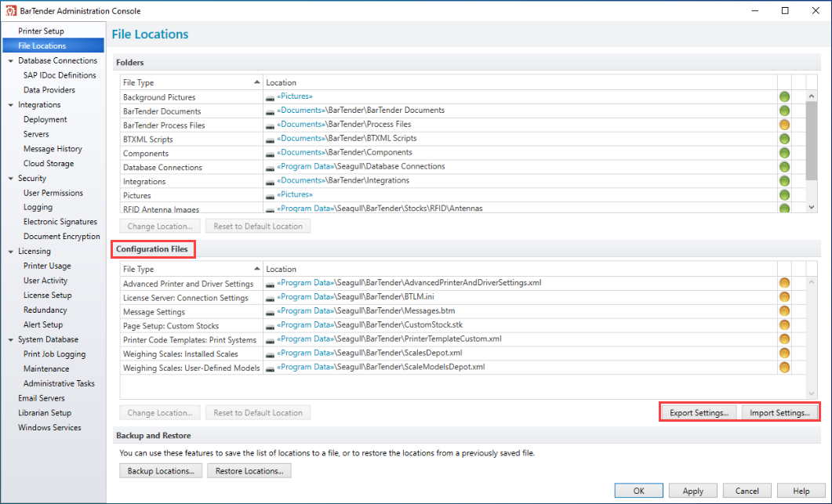Click Restore Locations button

coord(249,471)
